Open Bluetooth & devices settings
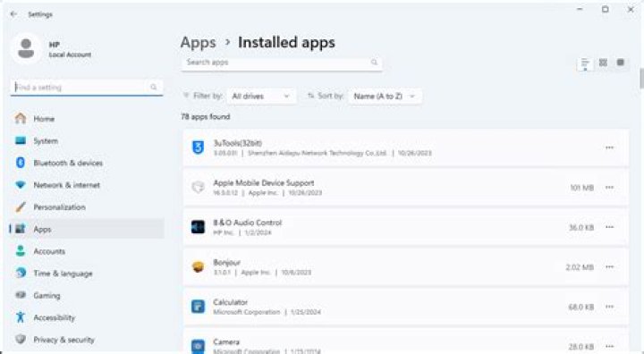This screenshot has width=644, height=354. coord(86,163)
